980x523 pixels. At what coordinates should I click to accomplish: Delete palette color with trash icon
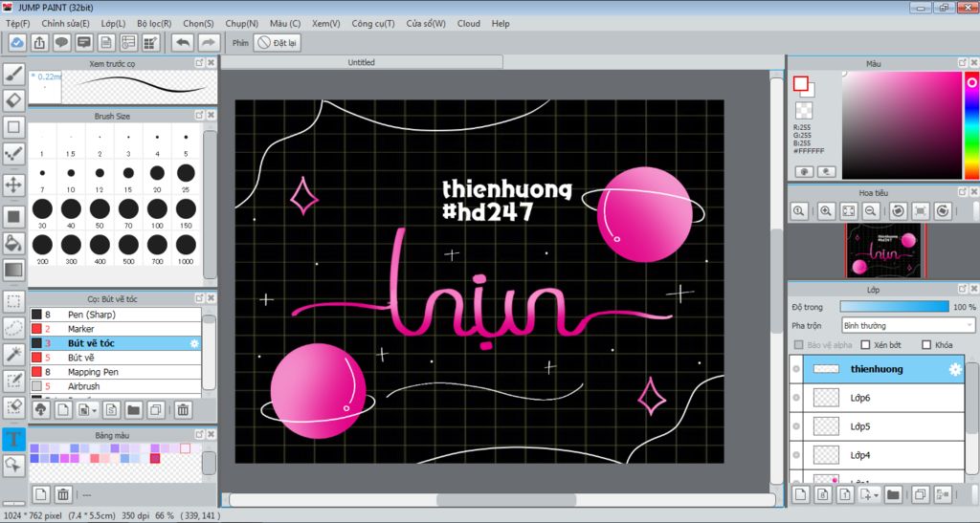pyautogui.click(x=63, y=495)
